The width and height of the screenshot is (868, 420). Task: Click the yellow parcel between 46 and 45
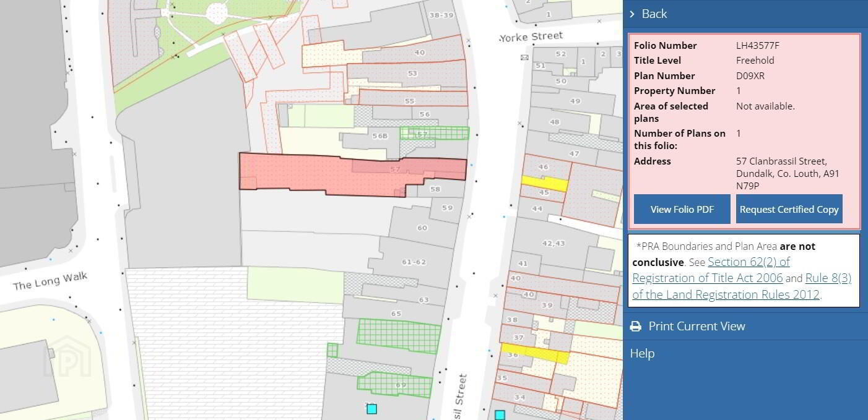click(x=544, y=183)
